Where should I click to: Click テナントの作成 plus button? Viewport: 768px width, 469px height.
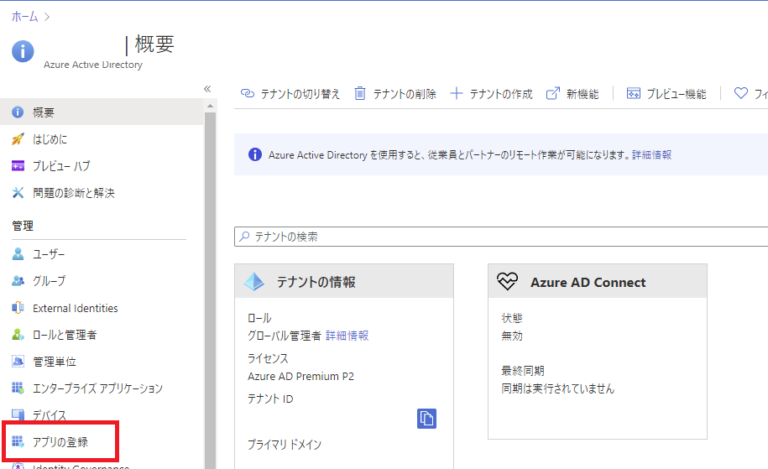(x=457, y=94)
